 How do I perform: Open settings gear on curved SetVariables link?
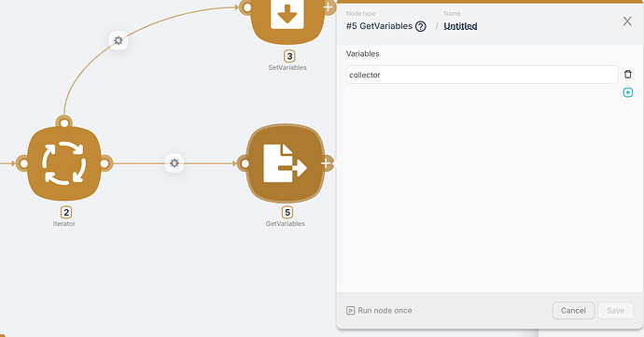point(119,40)
